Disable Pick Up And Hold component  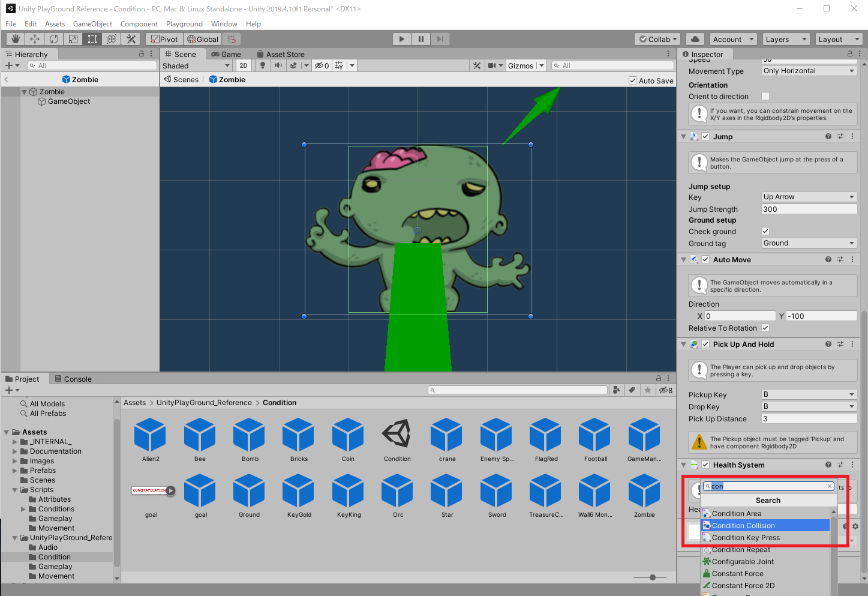click(705, 345)
